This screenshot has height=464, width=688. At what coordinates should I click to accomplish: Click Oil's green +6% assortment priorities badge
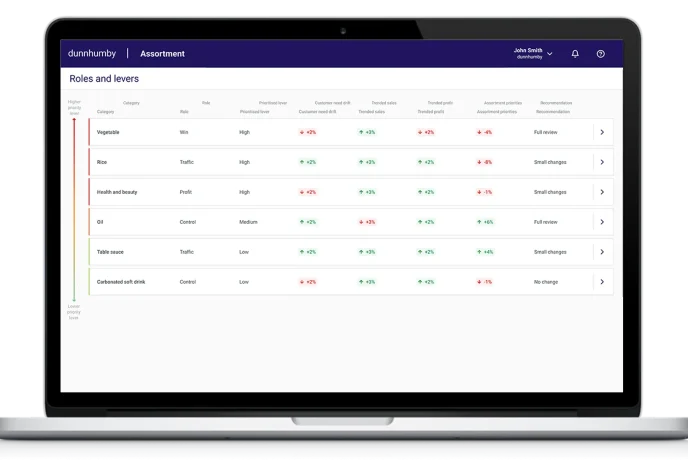(x=486, y=222)
